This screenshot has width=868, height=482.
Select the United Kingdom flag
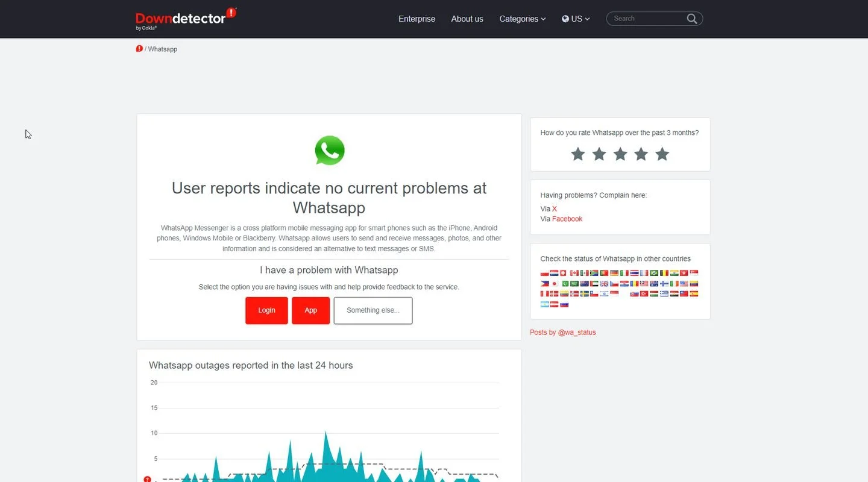[604, 284]
